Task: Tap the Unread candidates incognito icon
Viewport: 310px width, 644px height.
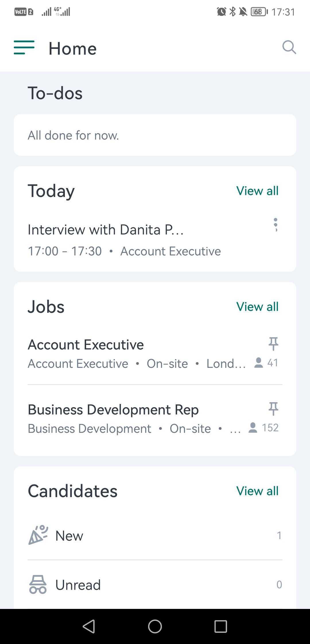Action: click(38, 584)
